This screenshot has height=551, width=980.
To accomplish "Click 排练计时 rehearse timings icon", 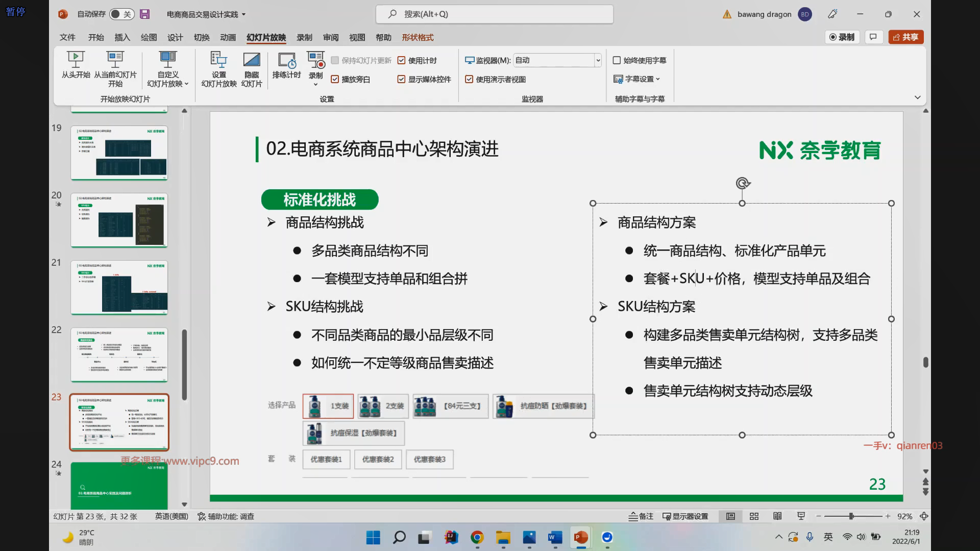I will coord(286,60).
